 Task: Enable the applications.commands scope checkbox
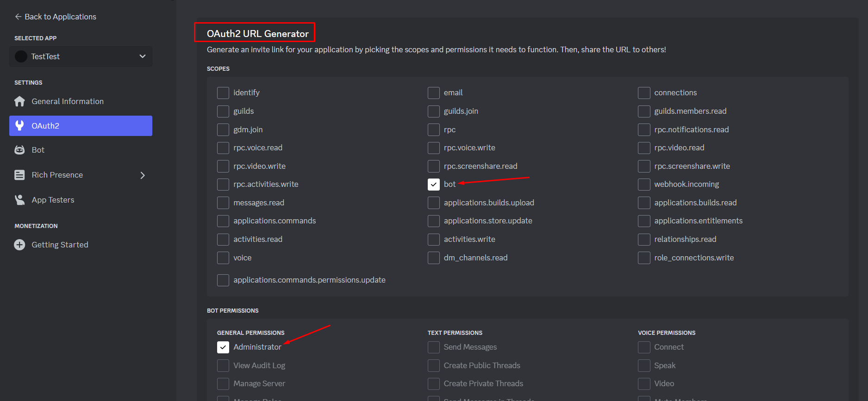[x=223, y=221]
